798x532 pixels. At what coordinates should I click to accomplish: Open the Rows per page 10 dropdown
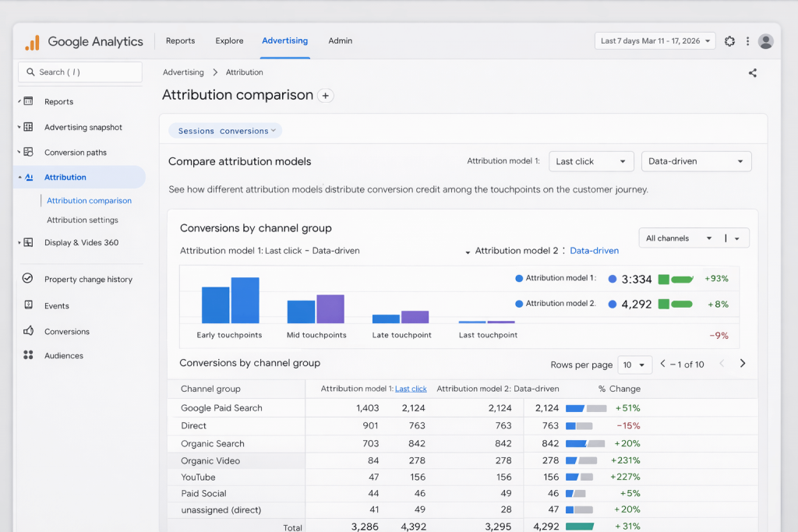pyautogui.click(x=634, y=365)
